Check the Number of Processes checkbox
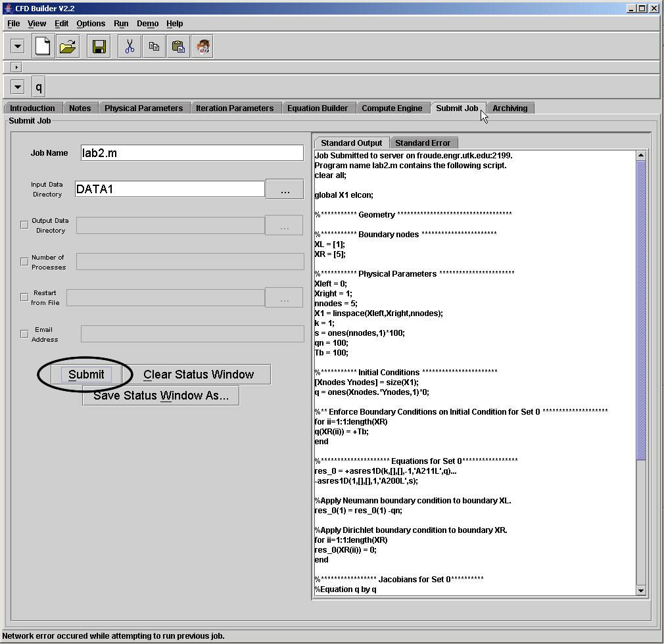The image size is (664, 644). click(24, 262)
